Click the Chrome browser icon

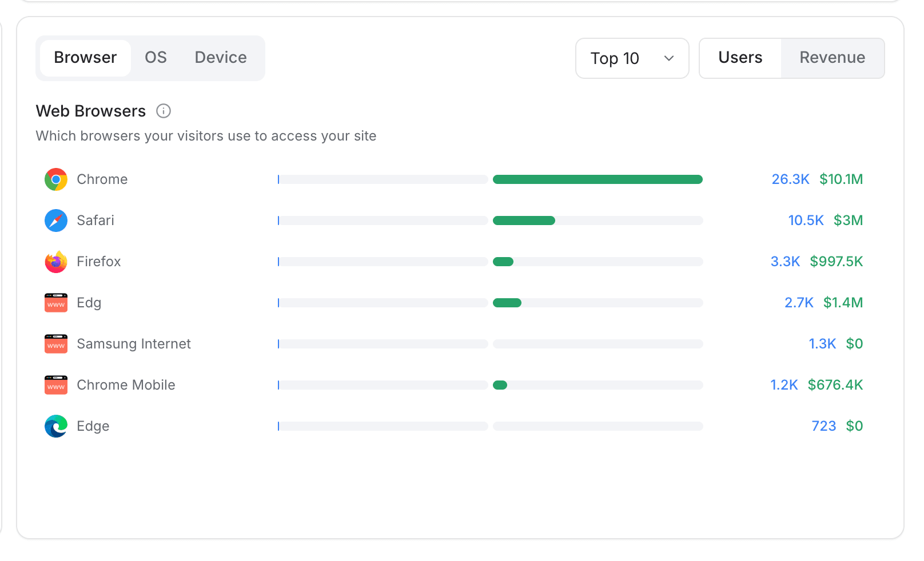(56, 179)
